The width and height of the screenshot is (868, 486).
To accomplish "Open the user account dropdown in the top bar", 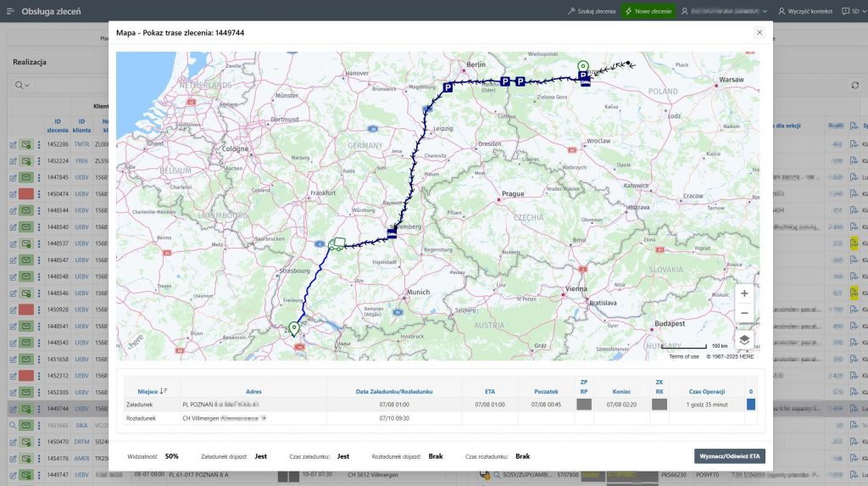I will (x=724, y=11).
